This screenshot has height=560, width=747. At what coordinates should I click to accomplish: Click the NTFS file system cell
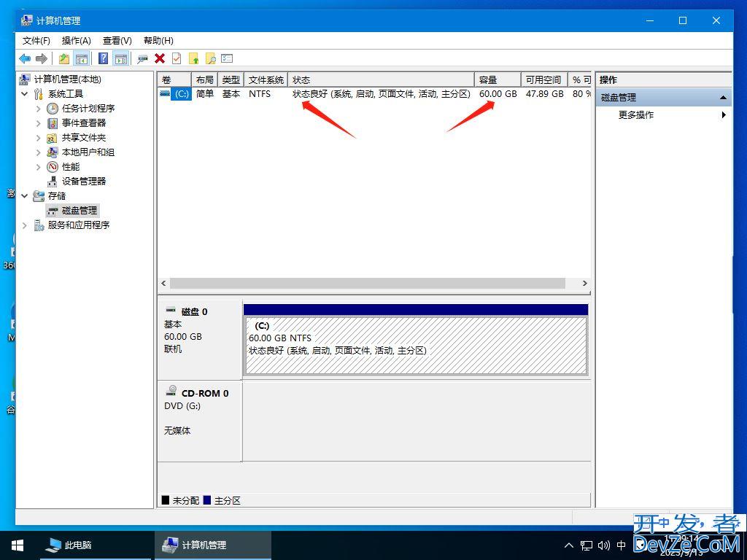pyautogui.click(x=260, y=94)
